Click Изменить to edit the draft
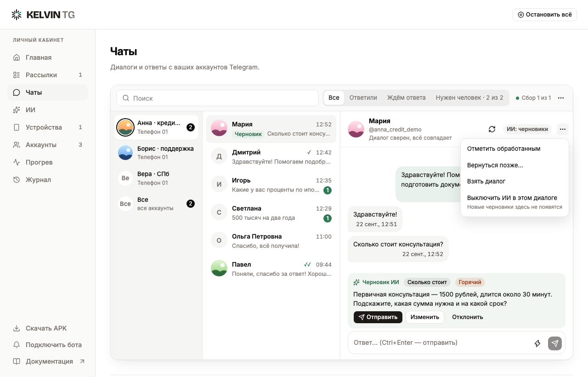This screenshot has height=377, width=588. [x=425, y=317]
